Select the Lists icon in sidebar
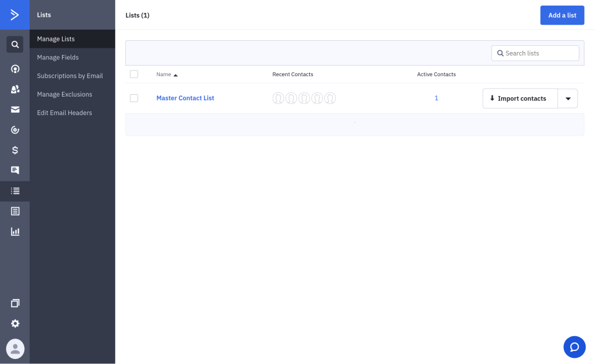 [x=15, y=191]
